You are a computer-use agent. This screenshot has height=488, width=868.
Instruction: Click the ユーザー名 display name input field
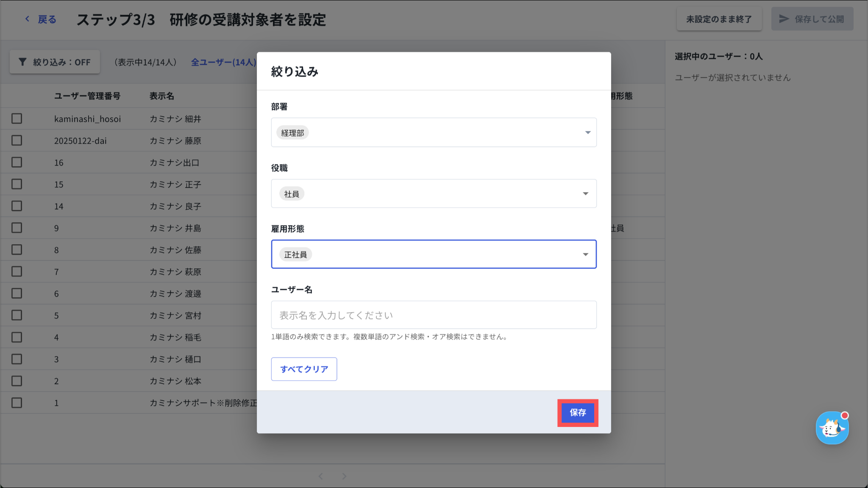(x=434, y=315)
